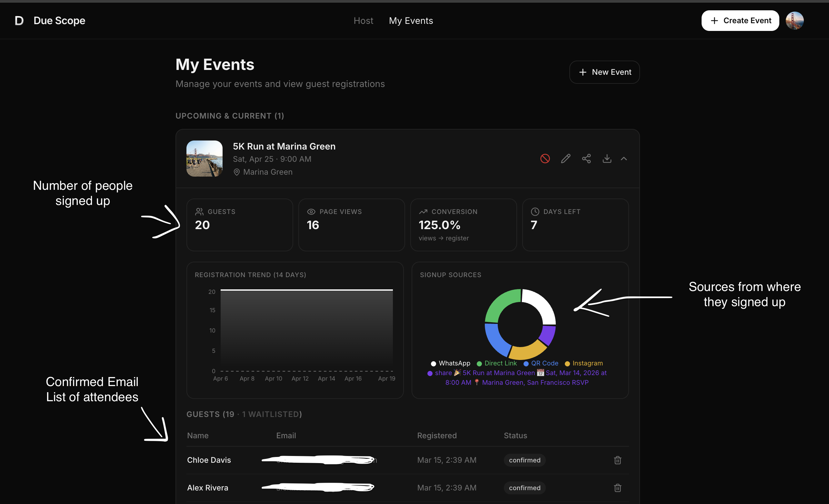829x504 pixels.
Task: Collapse the 5K Run event card
Action: tap(624, 159)
